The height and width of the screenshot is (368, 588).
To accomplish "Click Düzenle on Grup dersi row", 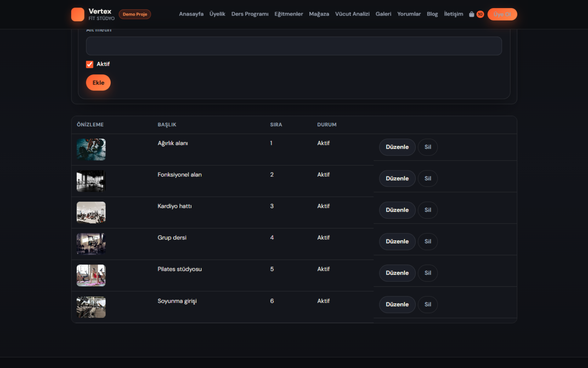I will (x=397, y=242).
